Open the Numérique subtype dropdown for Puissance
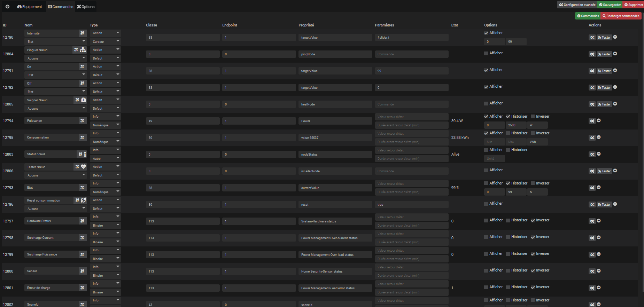Viewport: 644px width, 307px height. point(105,125)
